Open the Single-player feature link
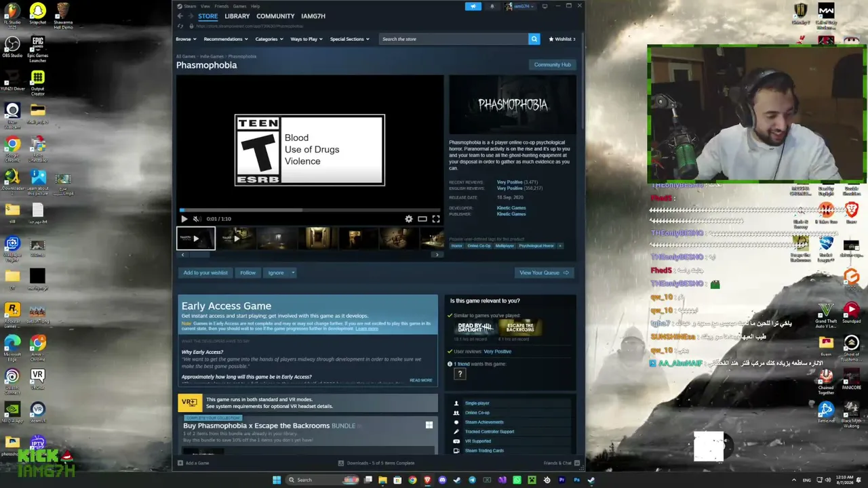 (x=477, y=403)
